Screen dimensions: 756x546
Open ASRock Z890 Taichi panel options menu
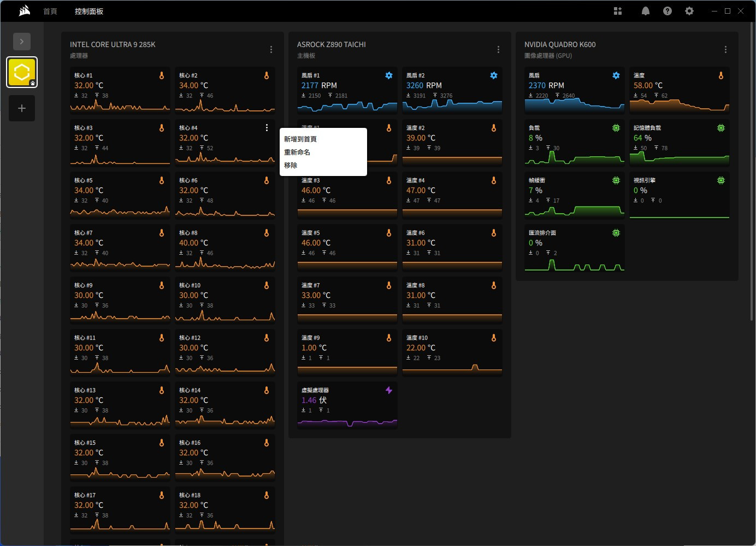[x=498, y=49]
